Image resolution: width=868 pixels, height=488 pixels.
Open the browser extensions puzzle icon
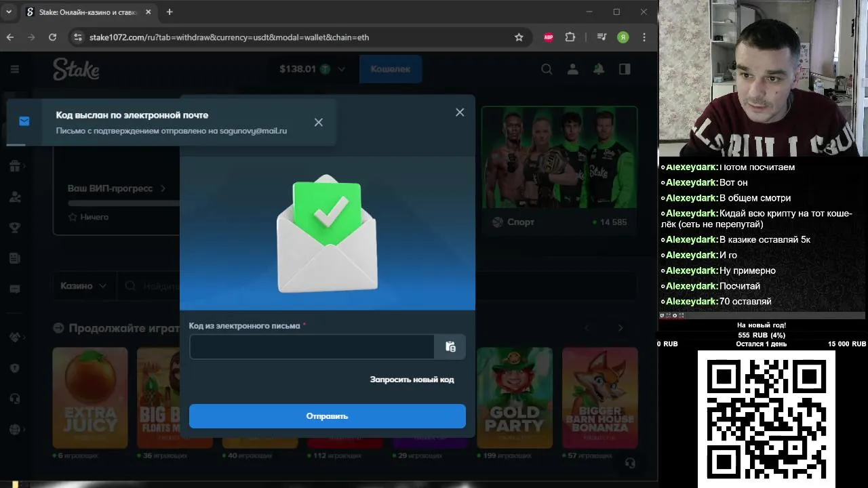pos(570,37)
